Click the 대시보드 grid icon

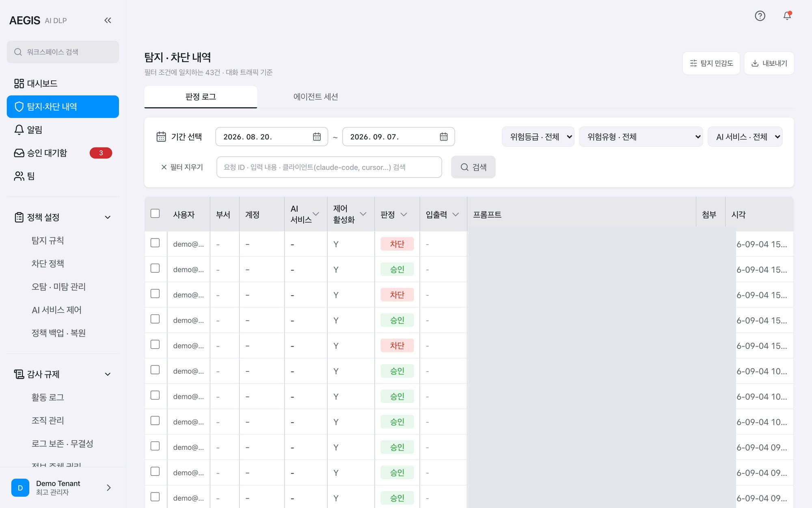click(19, 83)
